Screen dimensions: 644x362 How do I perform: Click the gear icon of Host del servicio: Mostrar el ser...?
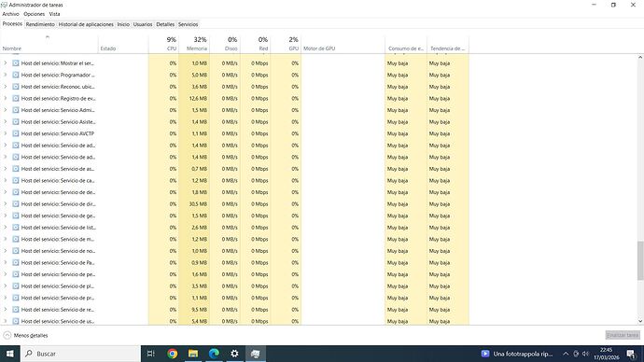(16, 63)
